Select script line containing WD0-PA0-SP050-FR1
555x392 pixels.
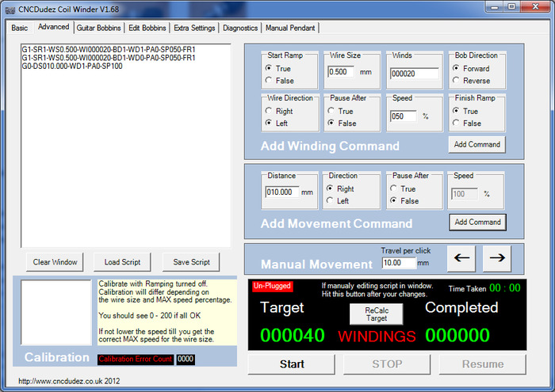(x=109, y=58)
